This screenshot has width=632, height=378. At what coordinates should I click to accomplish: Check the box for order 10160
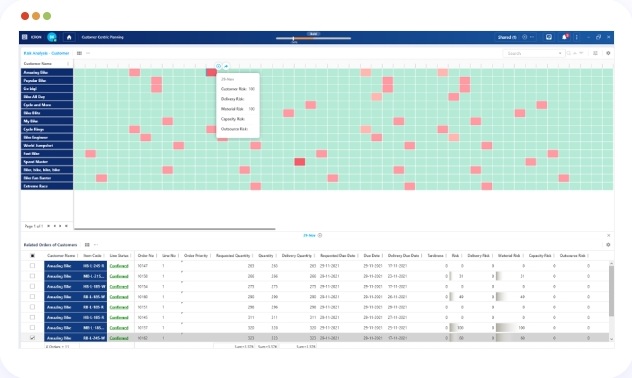tap(33, 297)
